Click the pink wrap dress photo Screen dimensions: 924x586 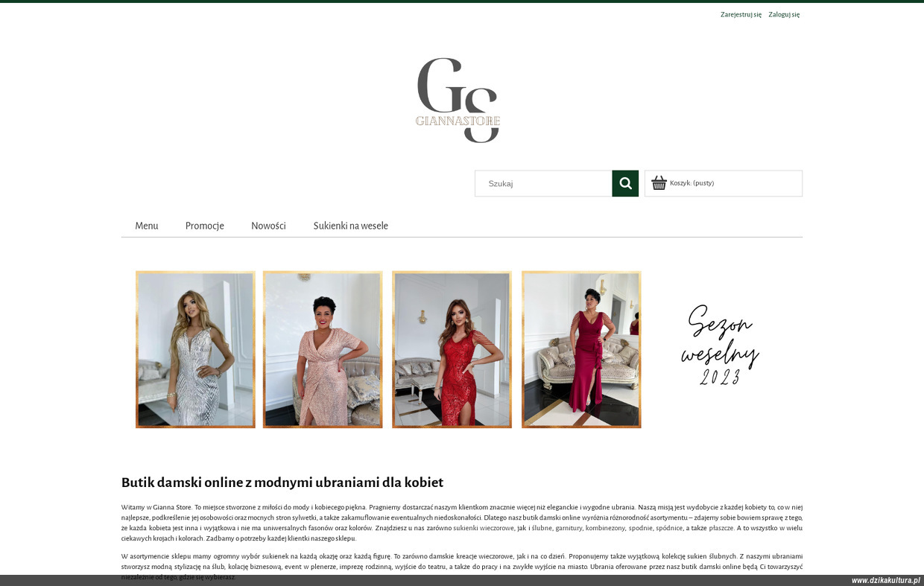tap(323, 349)
